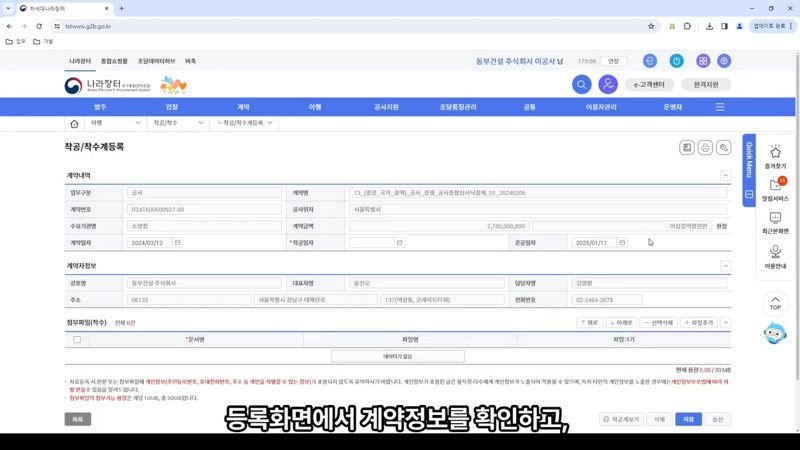Open the 발주 main menu
The width and height of the screenshot is (800, 450).
[x=100, y=107]
